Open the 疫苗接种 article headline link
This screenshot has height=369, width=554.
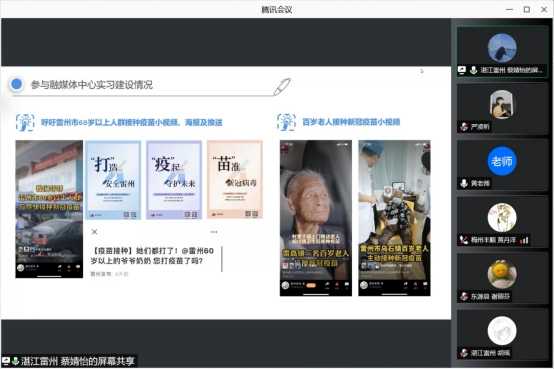click(152, 256)
